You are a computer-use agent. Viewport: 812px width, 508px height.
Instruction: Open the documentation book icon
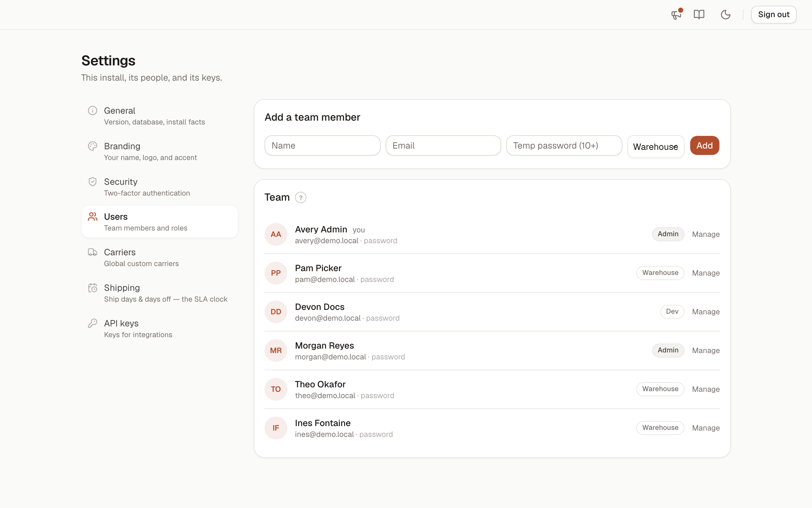click(x=699, y=15)
